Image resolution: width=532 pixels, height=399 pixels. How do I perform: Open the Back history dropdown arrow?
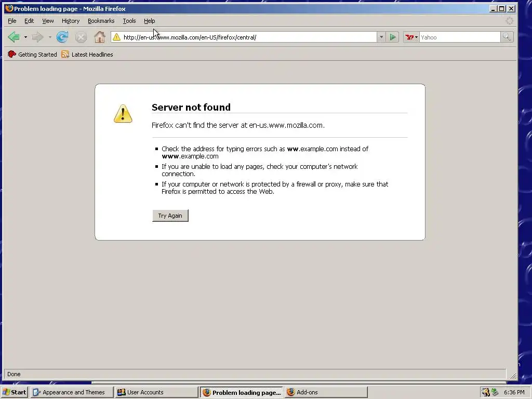(25, 37)
